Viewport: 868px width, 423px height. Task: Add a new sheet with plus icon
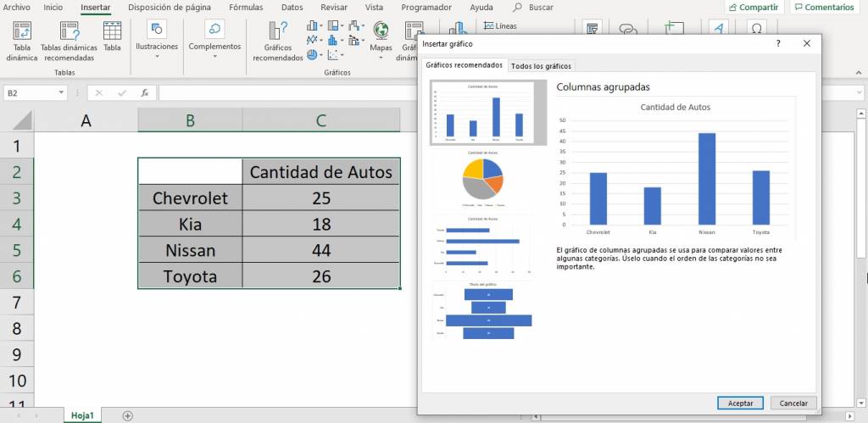click(x=128, y=416)
